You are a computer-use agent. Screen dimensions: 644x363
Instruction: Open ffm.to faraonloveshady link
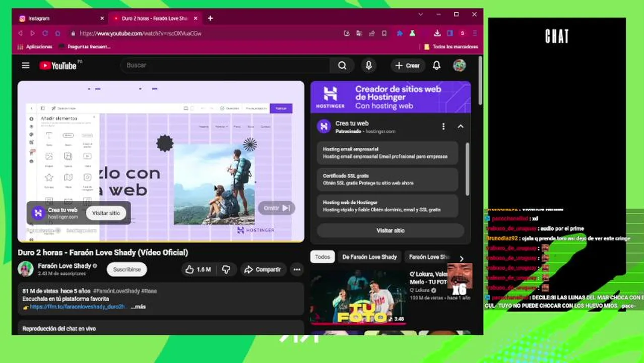tap(77, 307)
